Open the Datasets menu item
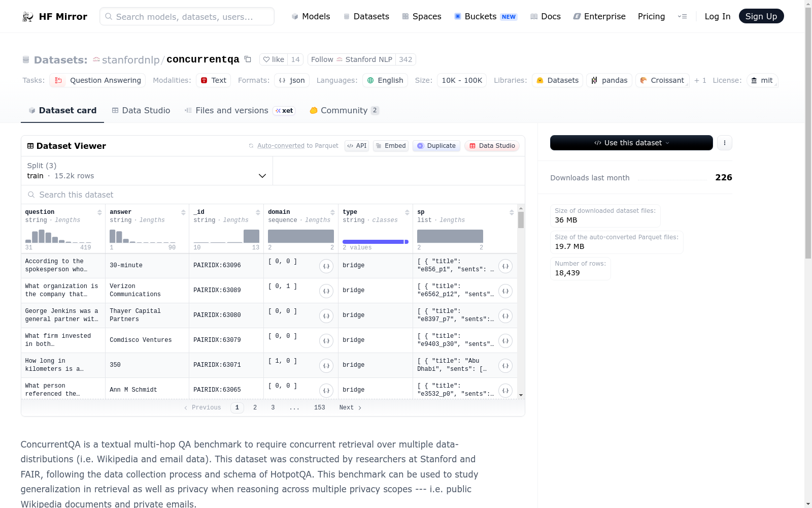The height and width of the screenshot is (508, 812). [366, 16]
